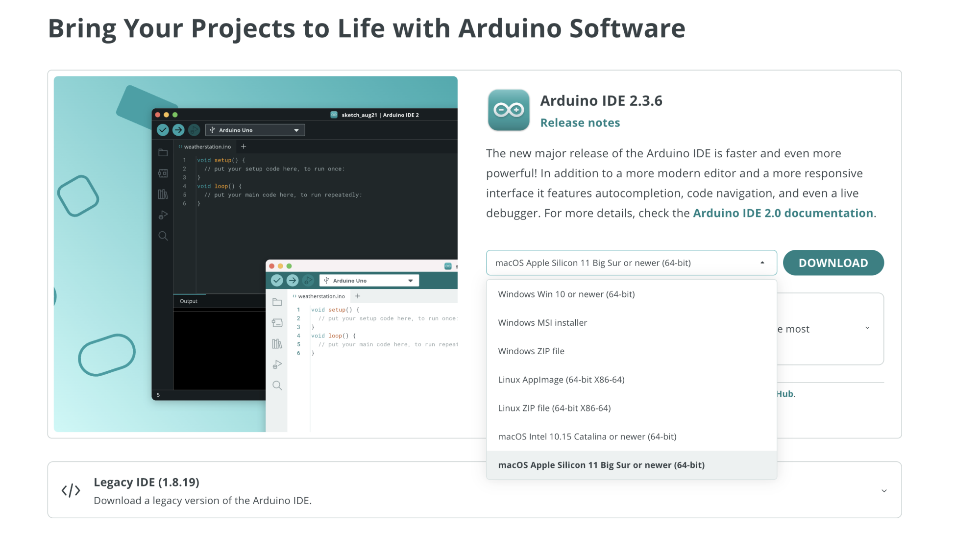
Task: Expand the Legacy IDE (1.8.19) section
Action: pyautogui.click(x=884, y=491)
